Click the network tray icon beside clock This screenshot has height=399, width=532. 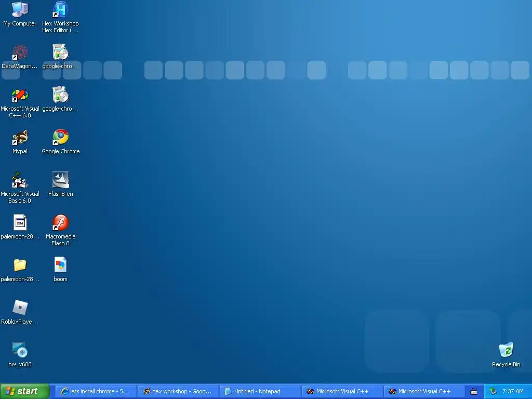tap(493, 391)
